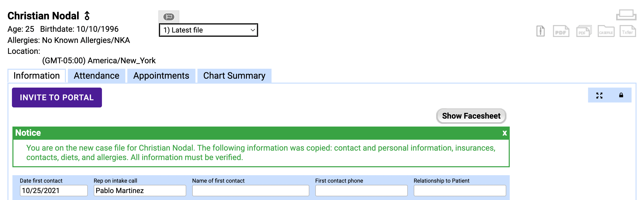Click the flag message icon

click(169, 17)
